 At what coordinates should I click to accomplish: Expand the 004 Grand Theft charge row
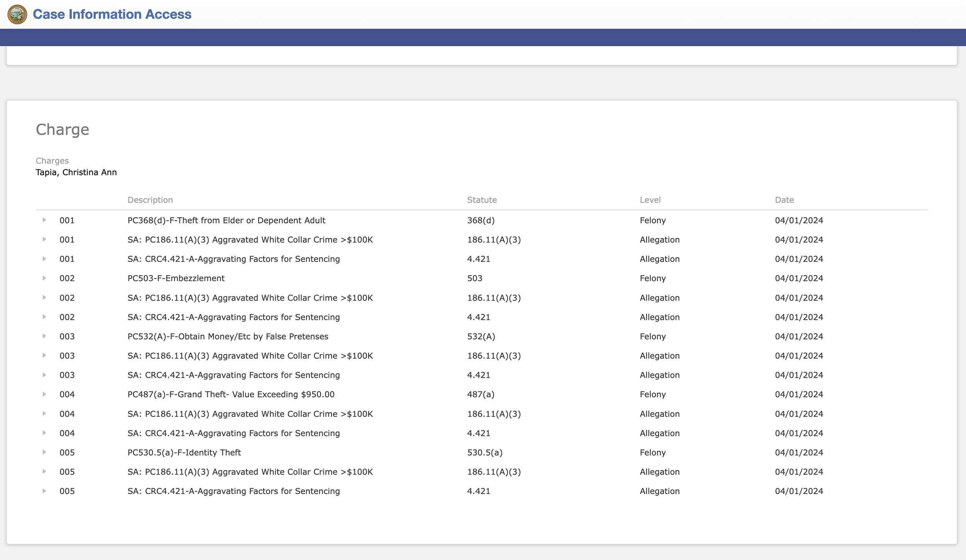coord(44,394)
